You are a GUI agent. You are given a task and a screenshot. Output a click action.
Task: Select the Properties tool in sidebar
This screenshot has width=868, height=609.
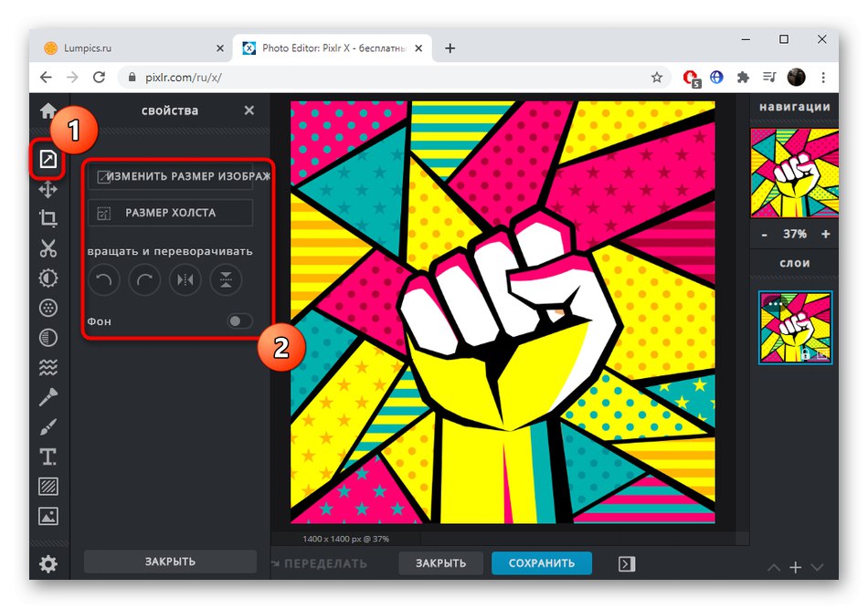[48, 159]
